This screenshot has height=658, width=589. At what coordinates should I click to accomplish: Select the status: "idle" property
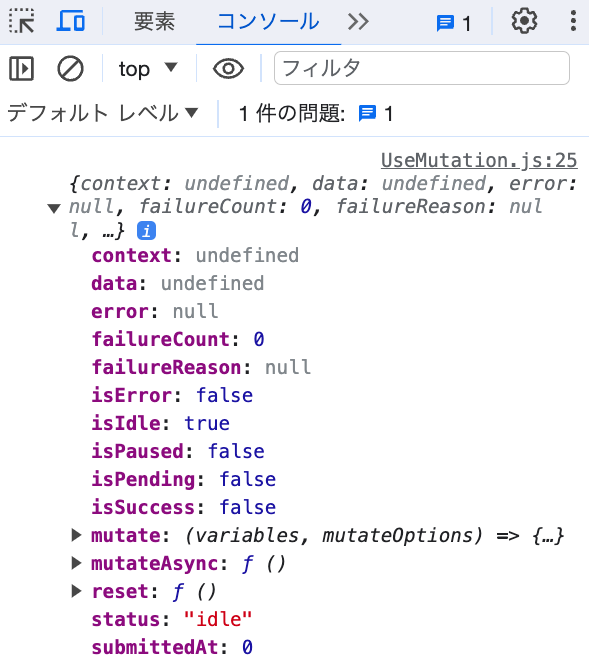172,619
